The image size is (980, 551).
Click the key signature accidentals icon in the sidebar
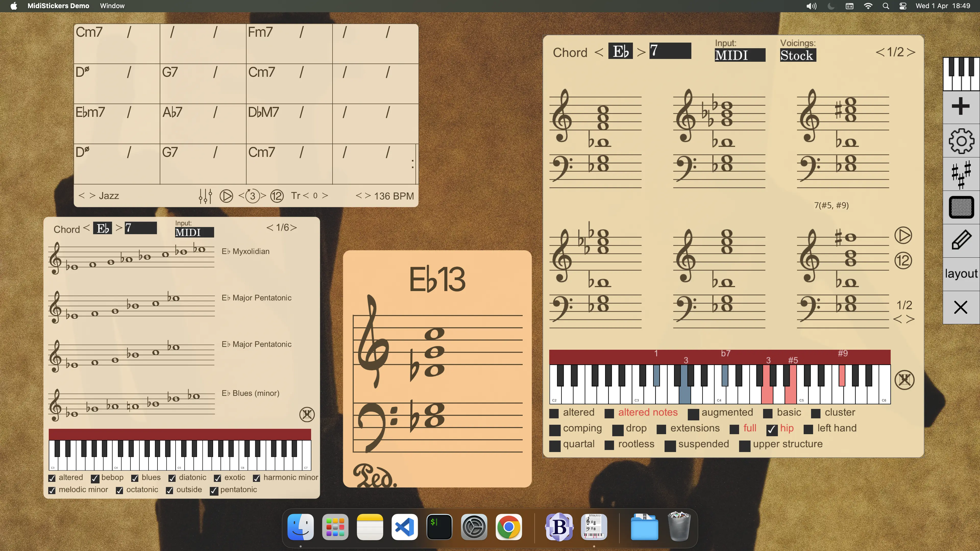(961, 173)
